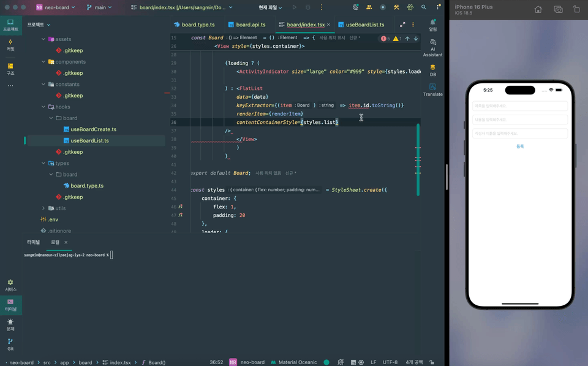
Task: Open more run actions menu
Action: coord(322,7)
